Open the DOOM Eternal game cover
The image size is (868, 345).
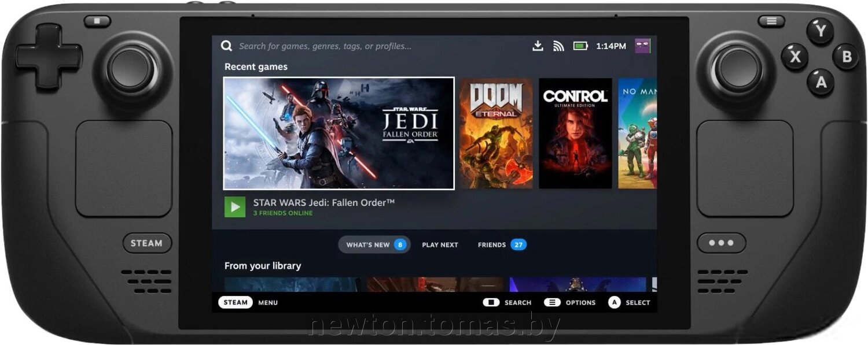click(496, 133)
